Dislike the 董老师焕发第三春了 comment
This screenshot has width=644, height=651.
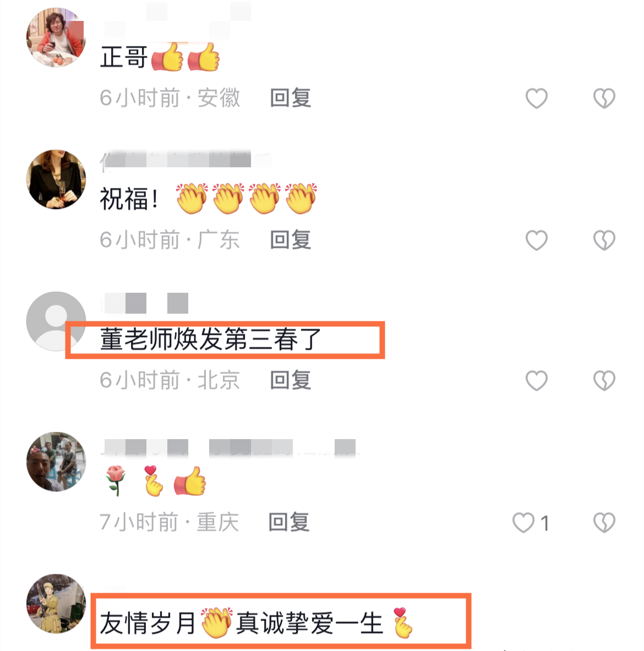click(604, 380)
